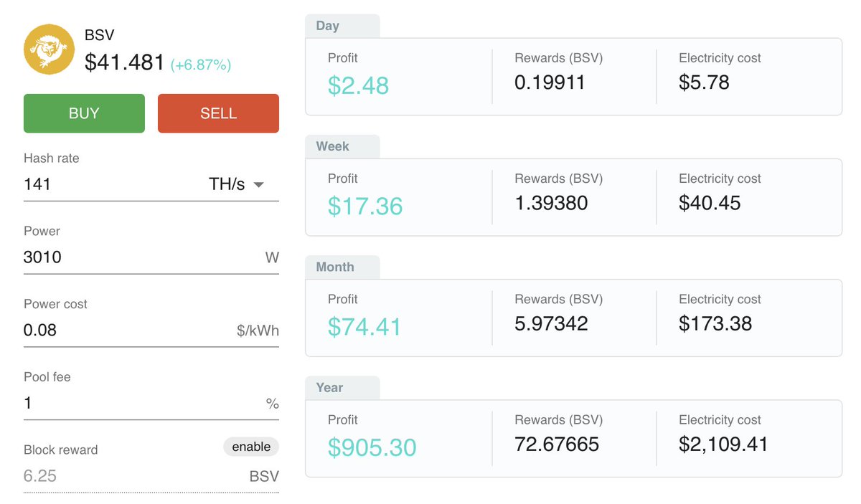Click the BSV price $41.481
861x504 pixels.
[x=125, y=62]
